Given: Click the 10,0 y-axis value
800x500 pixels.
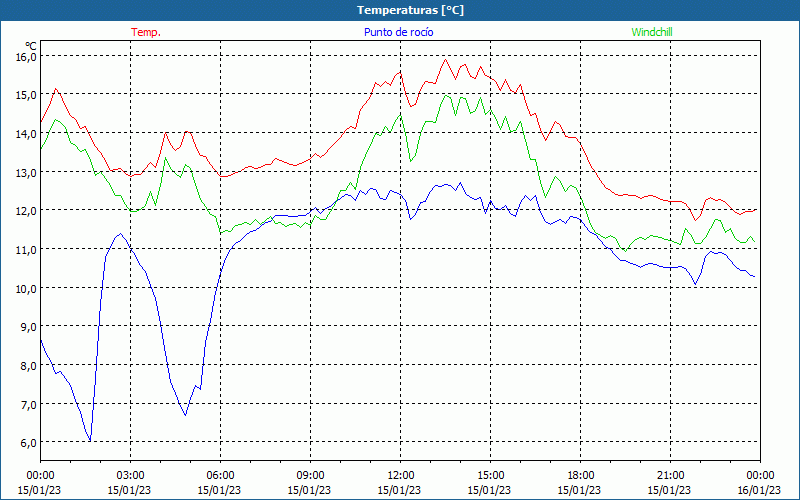Looking at the screenshot, I should (26, 288).
